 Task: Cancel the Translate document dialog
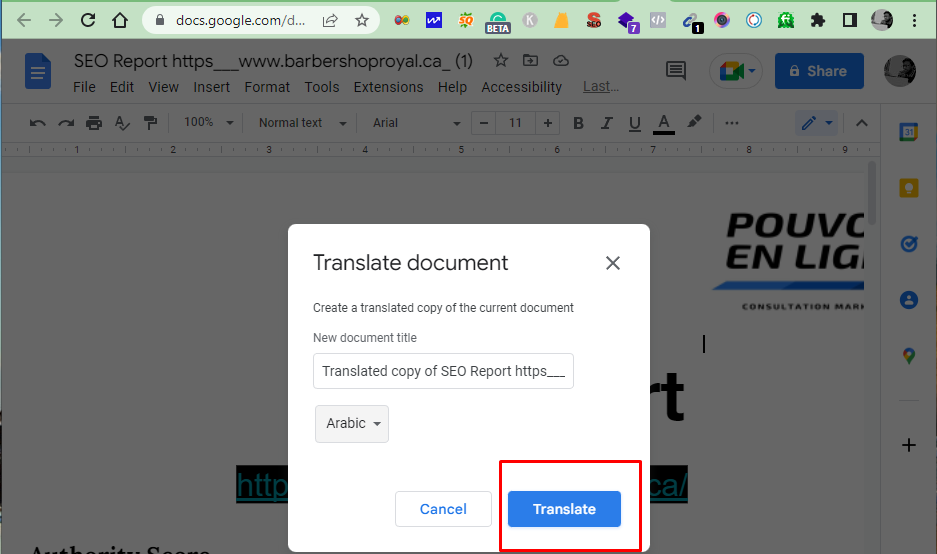click(443, 509)
